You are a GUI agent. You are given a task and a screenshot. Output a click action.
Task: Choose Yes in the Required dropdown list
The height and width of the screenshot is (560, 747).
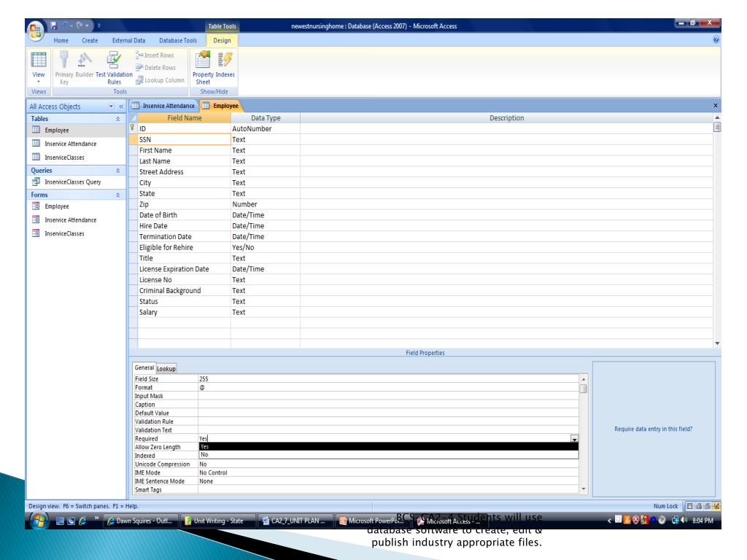coord(388,447)
